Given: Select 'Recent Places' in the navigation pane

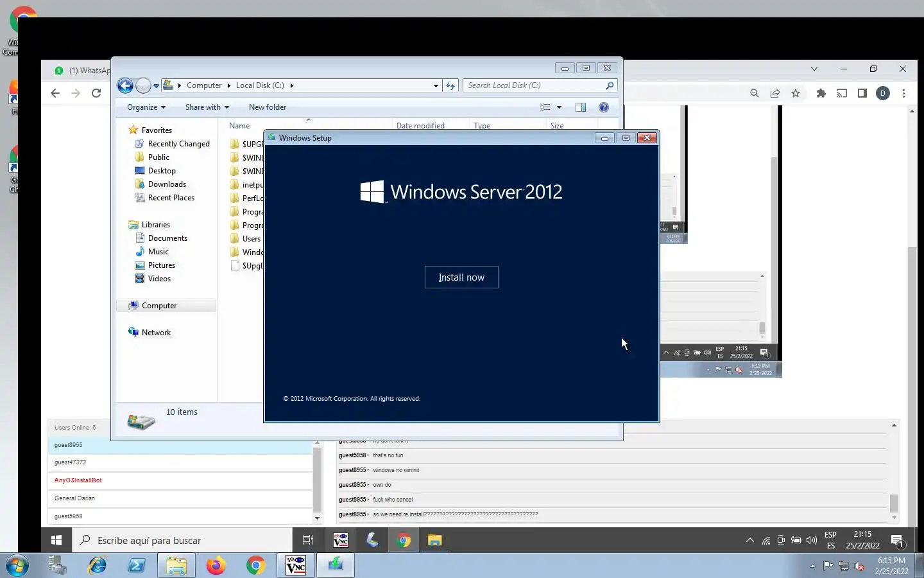Looking at the screenshot, I should click(x=171, y=198).
